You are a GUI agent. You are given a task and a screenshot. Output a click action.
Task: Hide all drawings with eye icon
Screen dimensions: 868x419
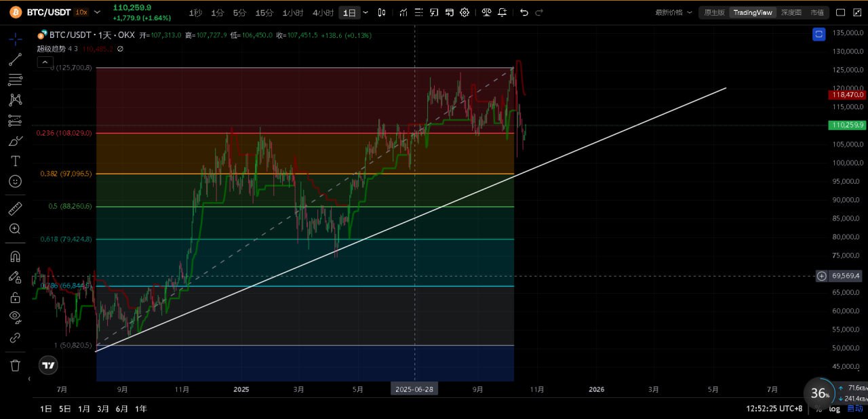(x=15, y=317)
